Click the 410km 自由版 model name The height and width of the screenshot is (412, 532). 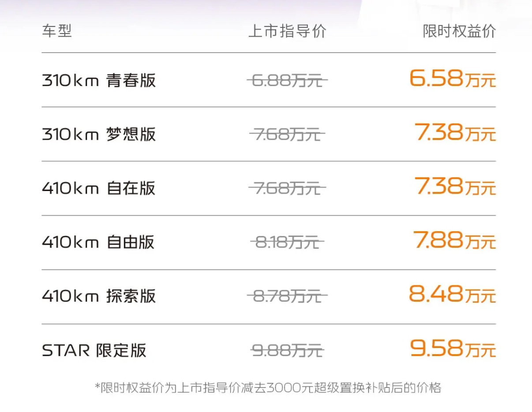[x=98, y=242]
